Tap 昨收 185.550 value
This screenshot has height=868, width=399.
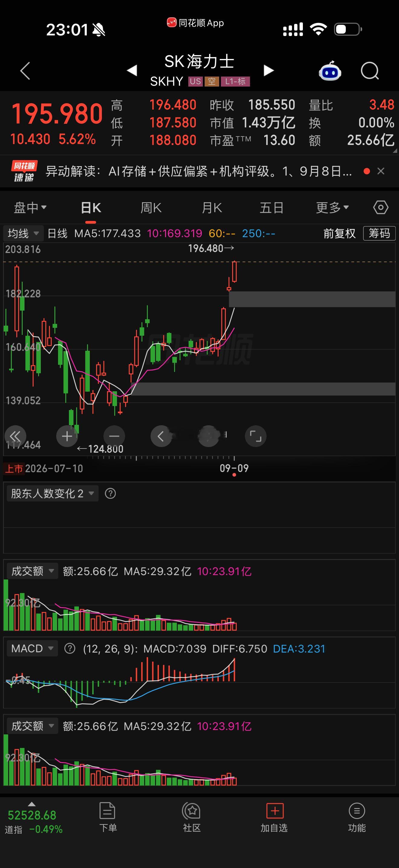click(x=271, y=105)
